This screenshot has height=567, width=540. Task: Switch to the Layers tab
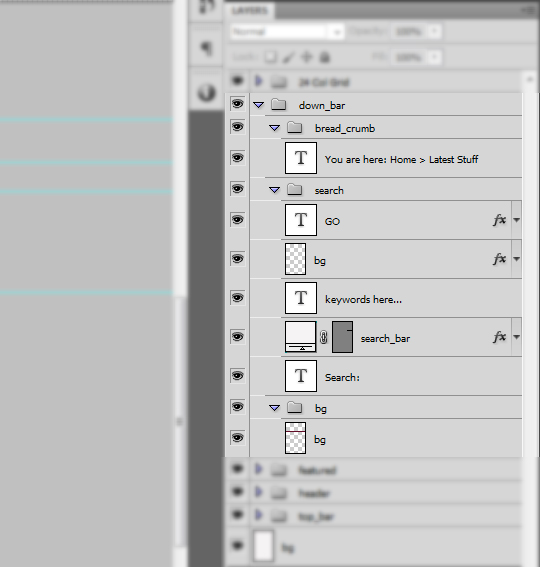coord(250,10)
